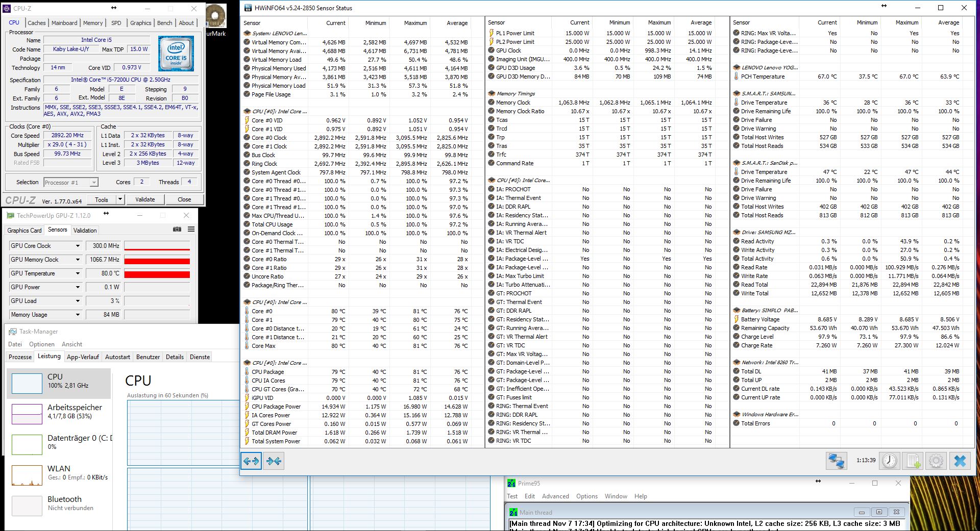Minimize the Prime95 Main thread child window

tap(862, 512)
